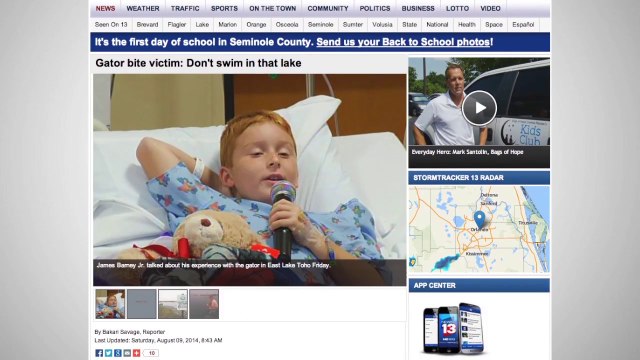The image size is (640, 360).
Task: Email the article using envelope icon
Action: click(x=127, y=353)
